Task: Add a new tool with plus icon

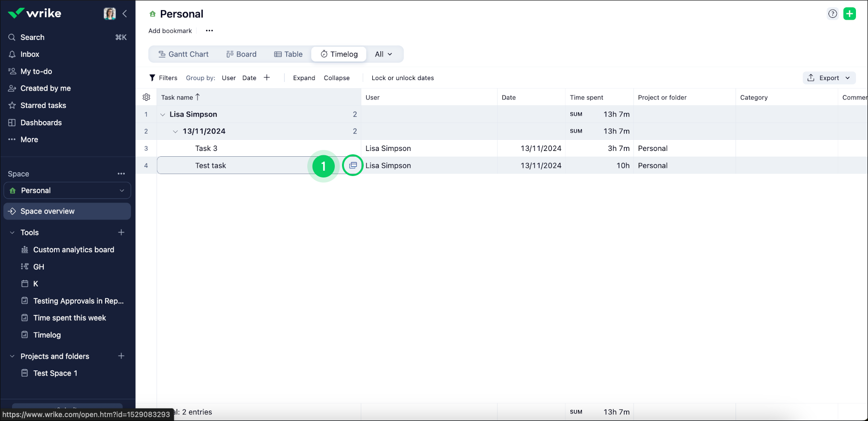Action: (121, 232)
